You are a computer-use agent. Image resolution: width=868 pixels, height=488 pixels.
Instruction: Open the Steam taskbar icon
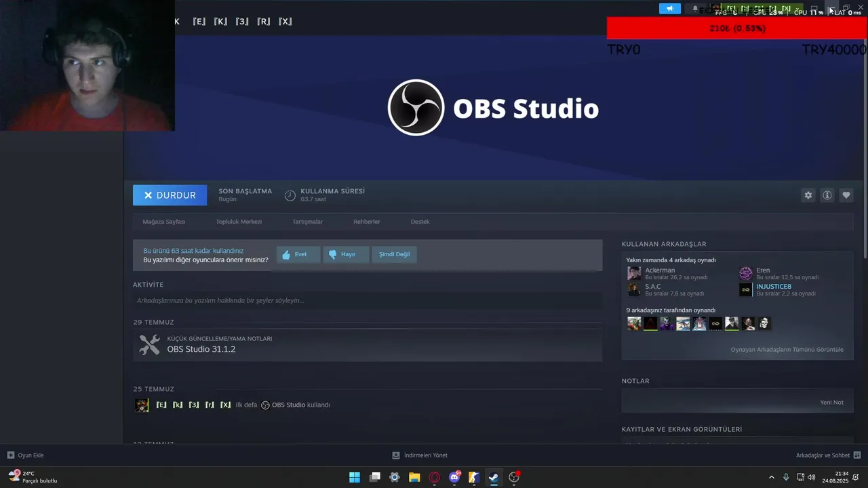(x=494, y=477)
